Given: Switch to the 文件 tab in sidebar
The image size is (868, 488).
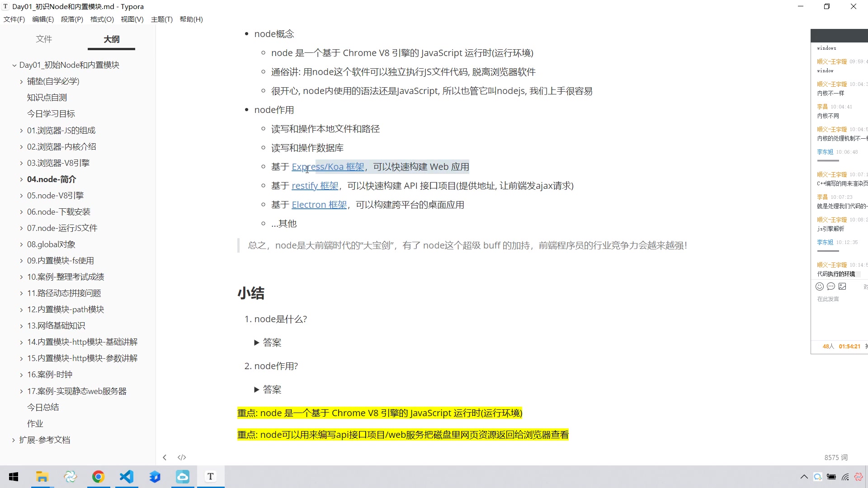Looking at the screenshot, I should coord(43,39).
